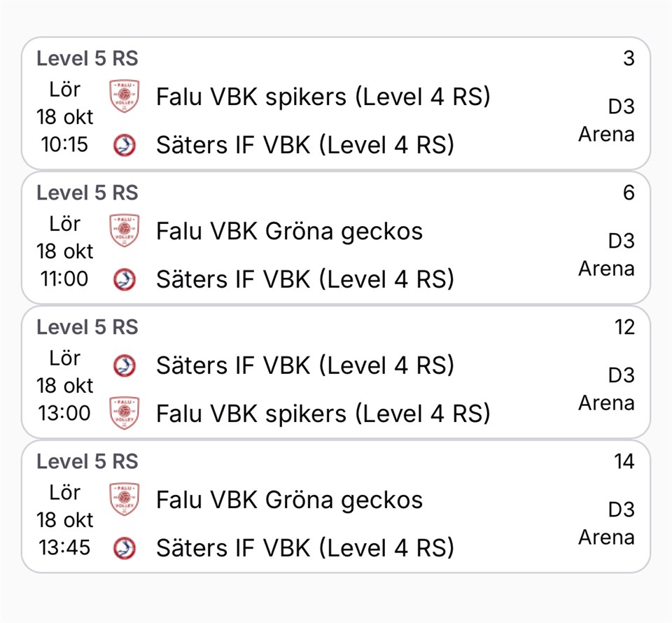Click Falu VBK logo in 10:15 match
672x623 pixels.
click(x=125, y=97)
